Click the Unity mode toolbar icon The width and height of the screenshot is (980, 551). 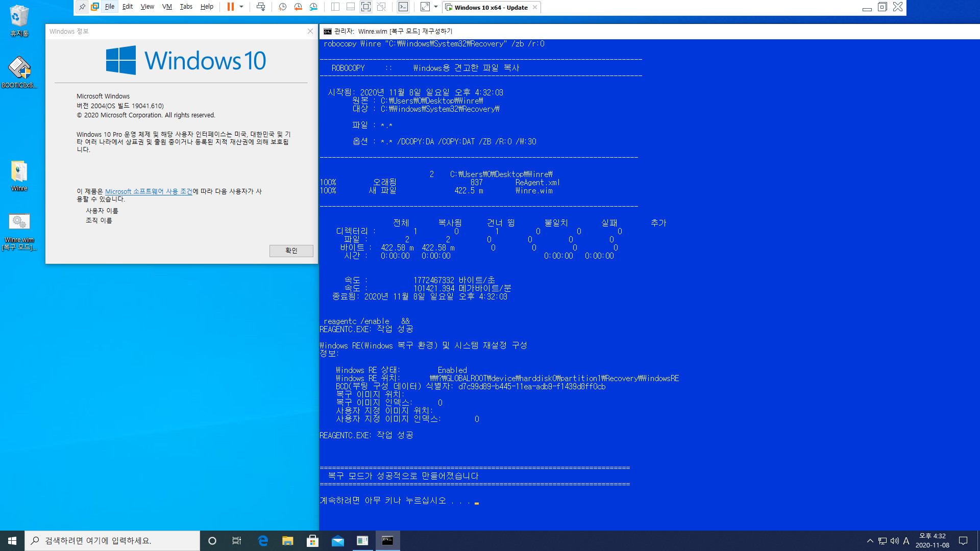point(381,7)
